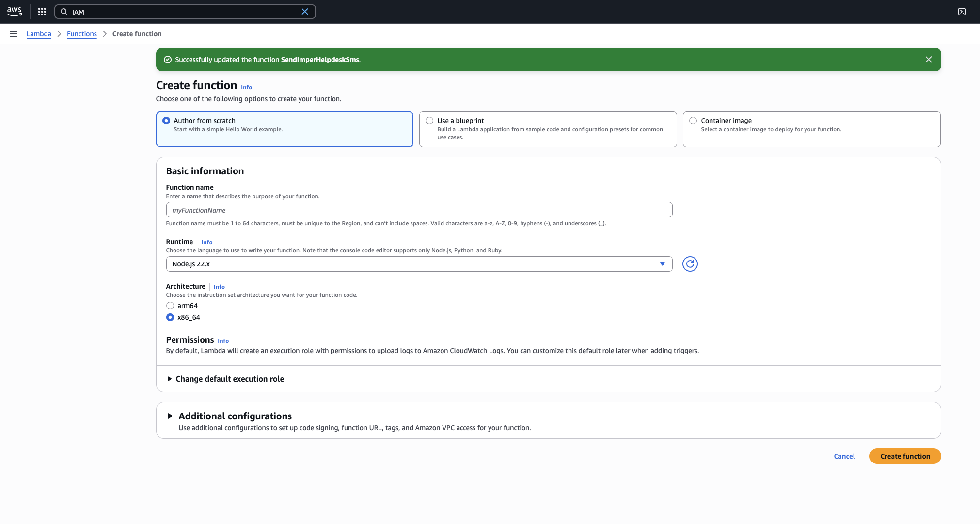Expand Additional configurations section

tap(230, 416)
